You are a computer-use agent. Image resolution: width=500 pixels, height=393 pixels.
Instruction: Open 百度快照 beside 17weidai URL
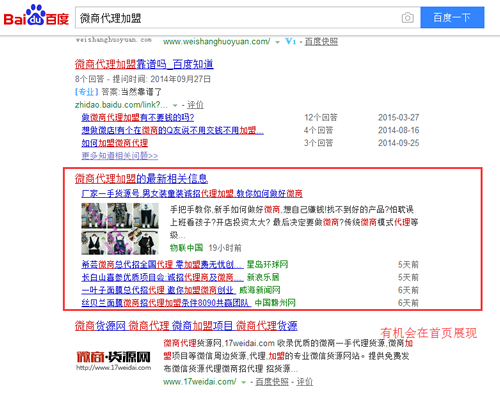(x=272, y=382)
